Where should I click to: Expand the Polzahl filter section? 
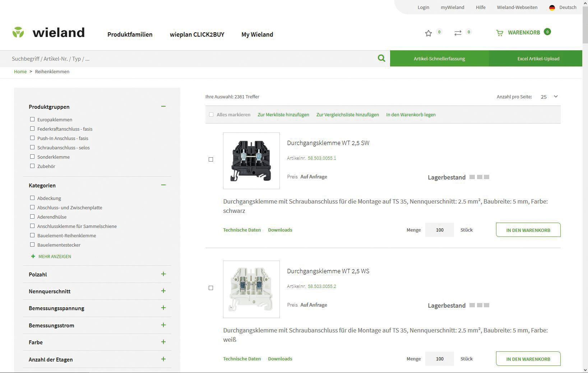point(163,274)
